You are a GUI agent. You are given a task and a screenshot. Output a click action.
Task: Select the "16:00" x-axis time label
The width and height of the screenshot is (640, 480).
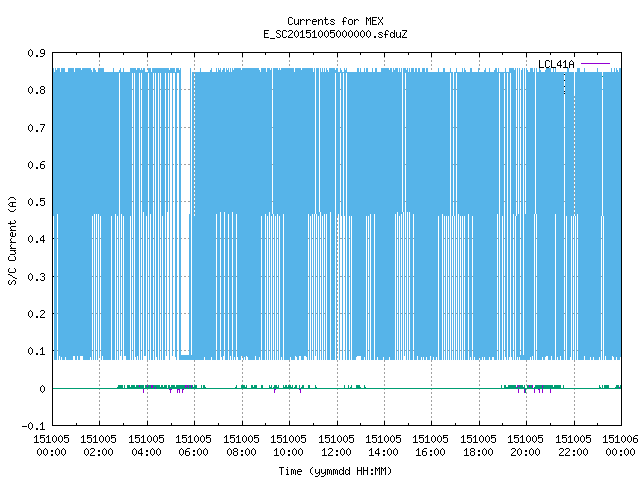(x=431, y=452)
